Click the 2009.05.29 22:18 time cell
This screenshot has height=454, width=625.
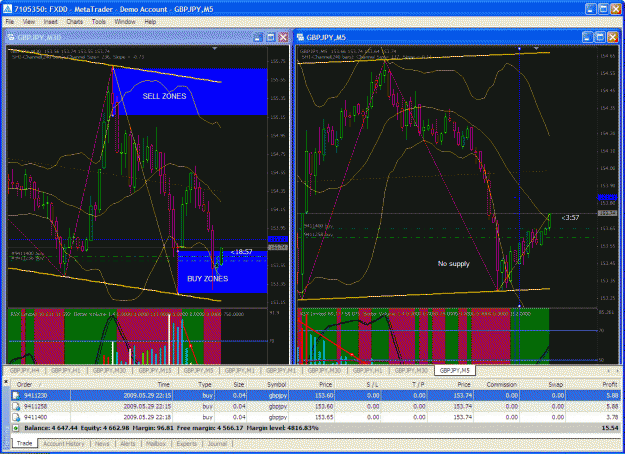point(147,417)
